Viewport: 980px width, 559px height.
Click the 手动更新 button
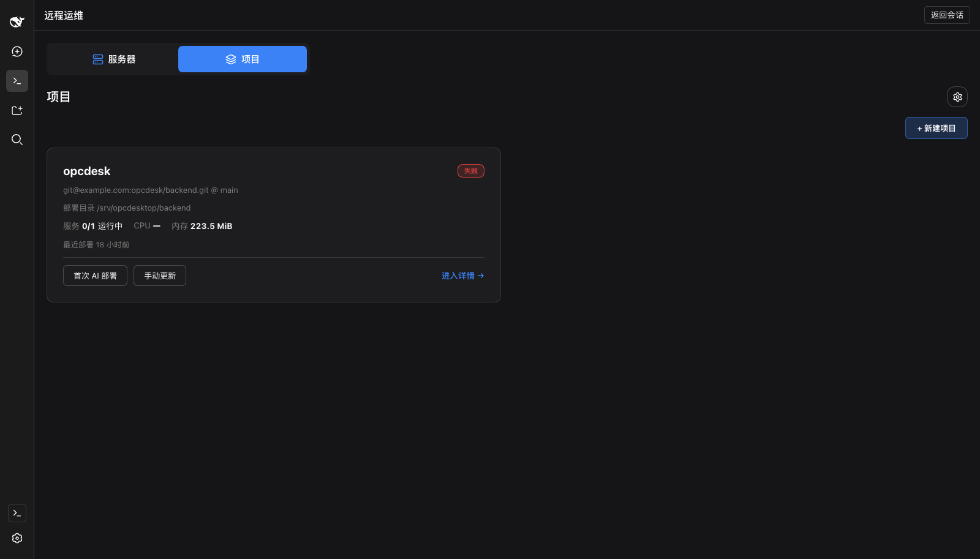pos(160,276)
